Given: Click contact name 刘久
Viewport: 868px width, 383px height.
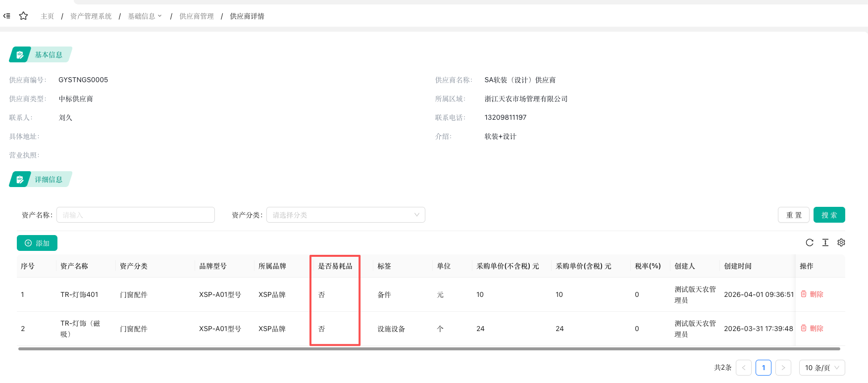Looking at the screenshot, I should point(65,117).
